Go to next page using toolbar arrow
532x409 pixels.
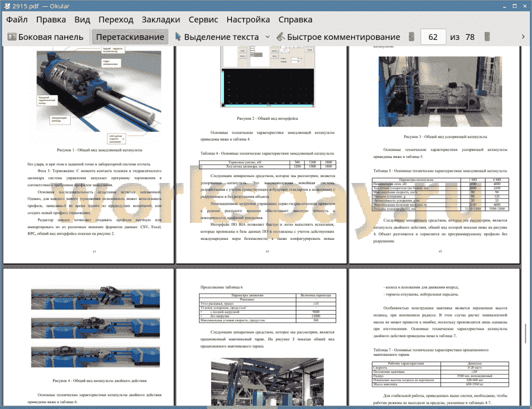tap(487, 37)
